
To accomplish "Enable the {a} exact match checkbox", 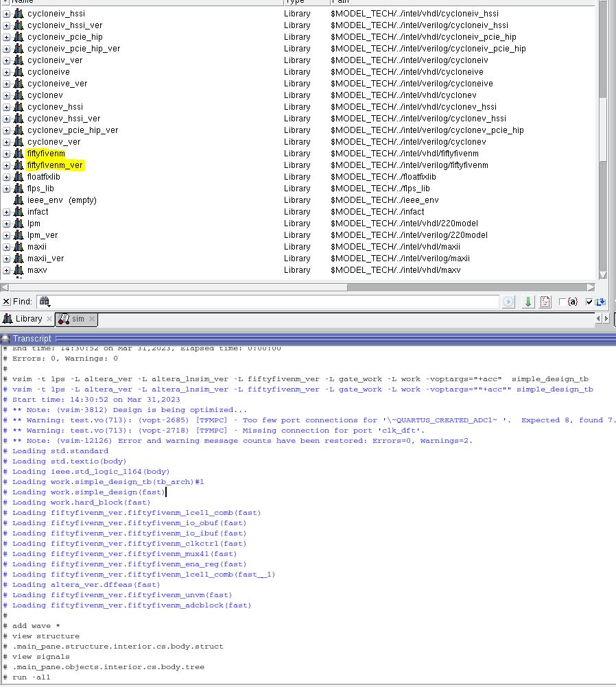I will click(562, 302).
